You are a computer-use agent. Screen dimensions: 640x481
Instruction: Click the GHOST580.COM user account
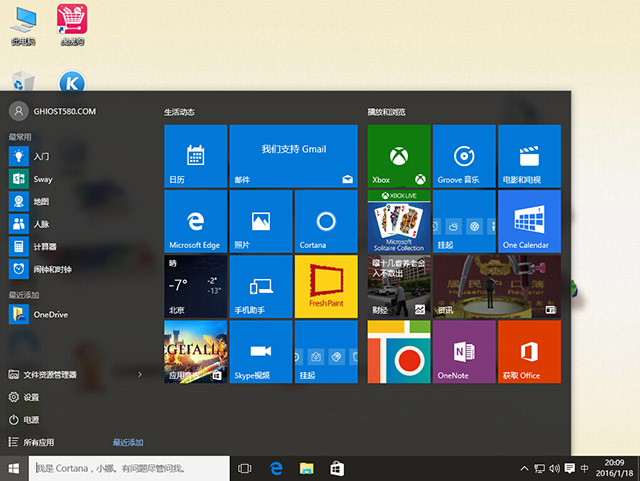click(50, 111)
